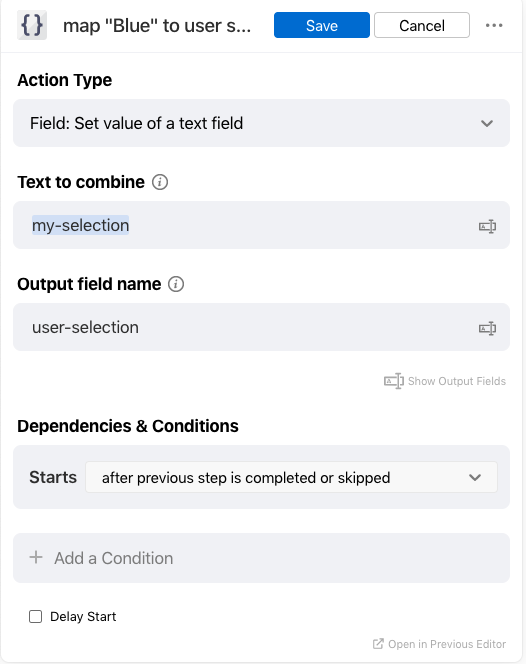Click insert-field icon in Text to combine box
Viewport: 526px width, 664px height.
click(487, 226)
